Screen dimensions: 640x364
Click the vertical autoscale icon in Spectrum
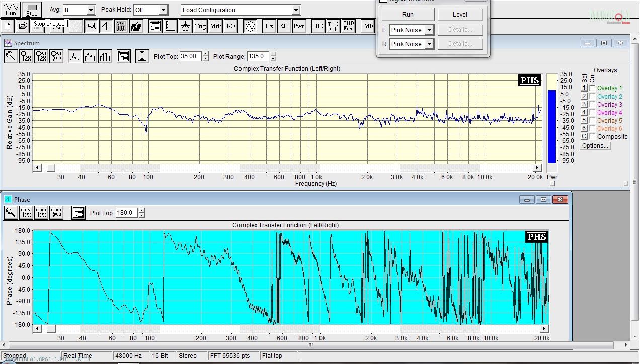coord(142,56)
